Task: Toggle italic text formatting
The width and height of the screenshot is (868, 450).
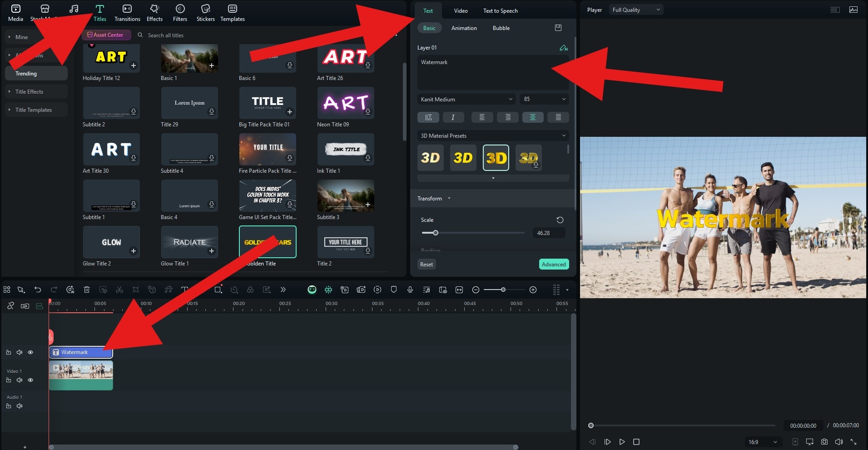Action: 453,117
